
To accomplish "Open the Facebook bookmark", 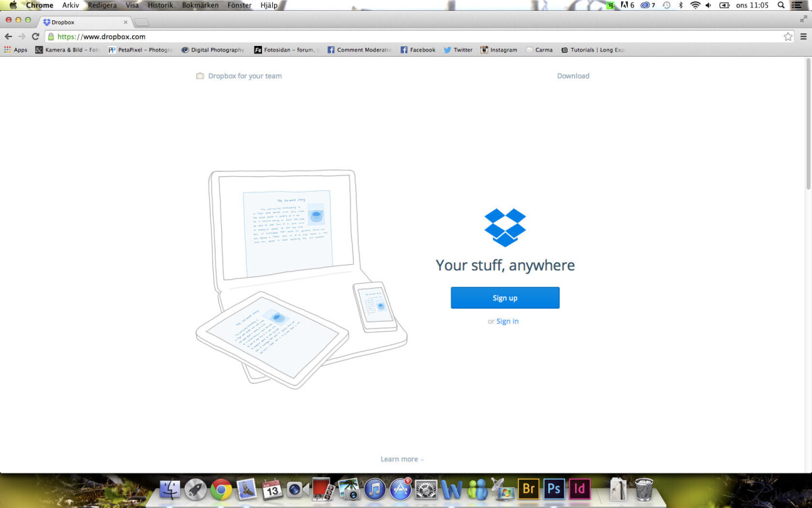I will tap(418, 50).
